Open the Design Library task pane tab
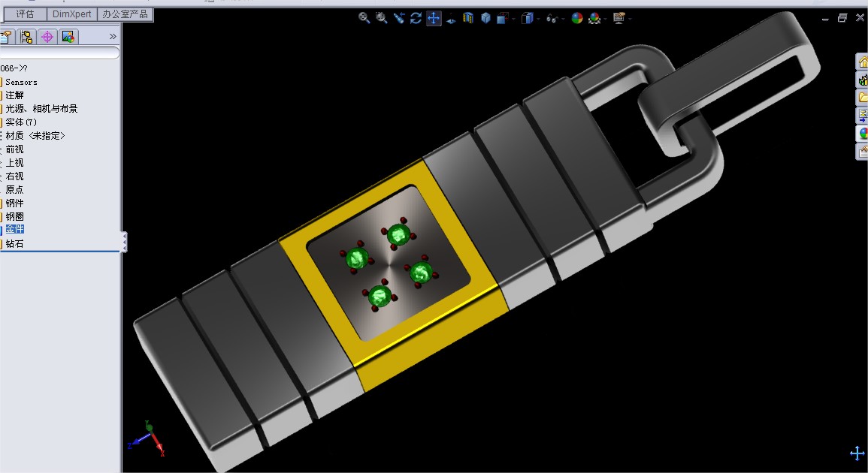 863,80
